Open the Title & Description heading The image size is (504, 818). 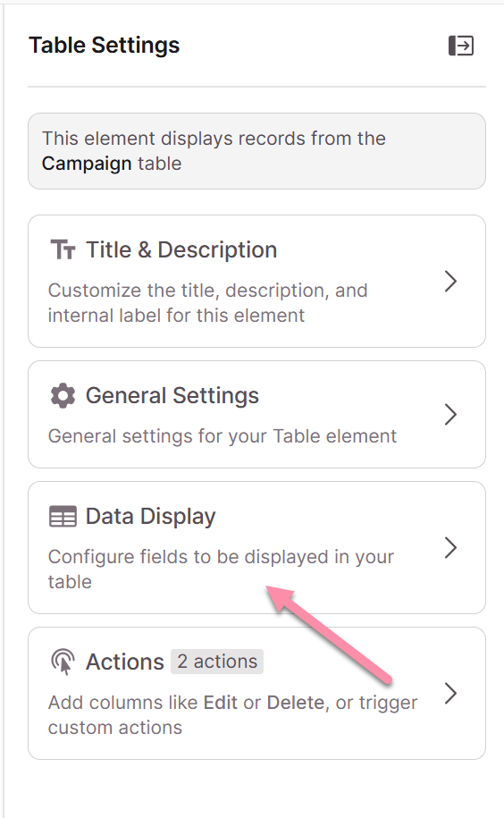click(x=181, y=250)
